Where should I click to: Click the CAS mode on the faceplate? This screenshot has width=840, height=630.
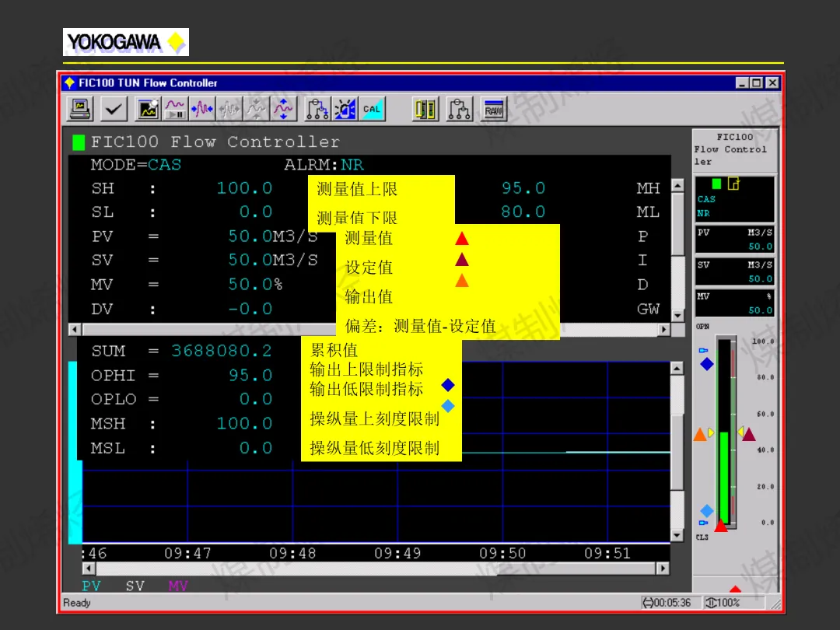[x=706, y=199]
